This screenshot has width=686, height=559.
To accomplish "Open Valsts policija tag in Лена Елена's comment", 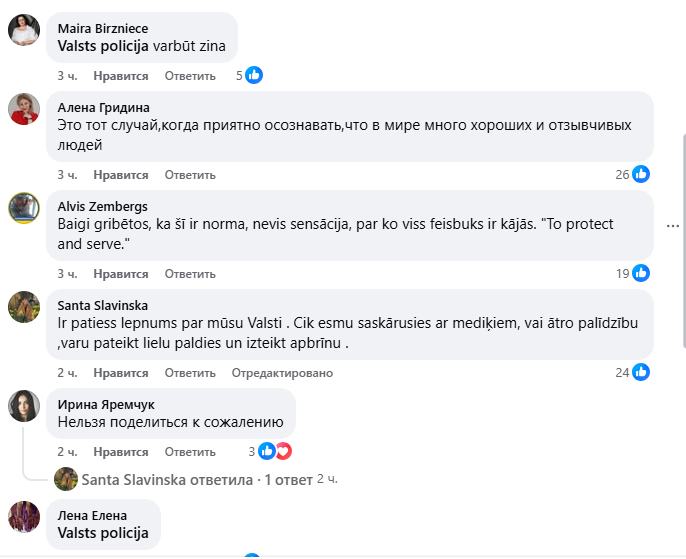I will [103, 533].
